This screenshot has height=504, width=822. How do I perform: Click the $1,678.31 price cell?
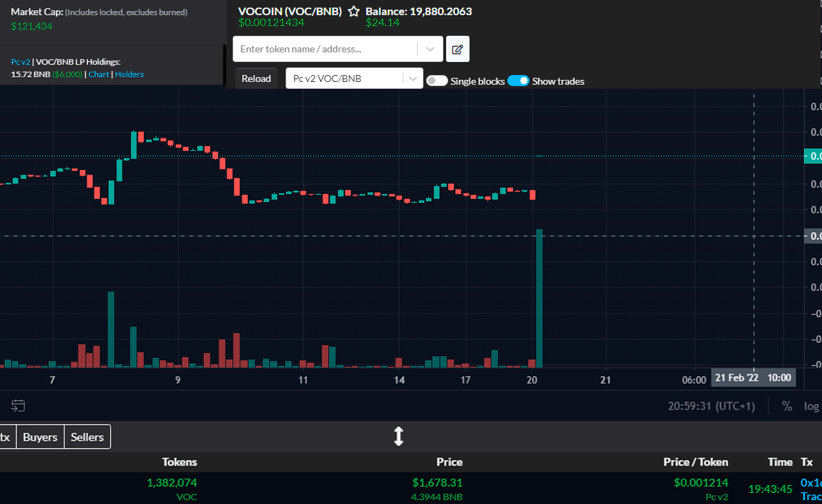pyautogui.click(x=437, y=483)
